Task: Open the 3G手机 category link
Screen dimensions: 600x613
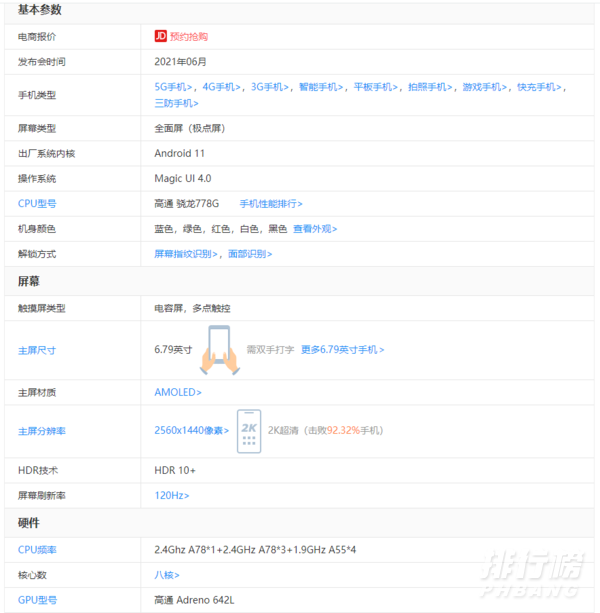Action: 270,87
